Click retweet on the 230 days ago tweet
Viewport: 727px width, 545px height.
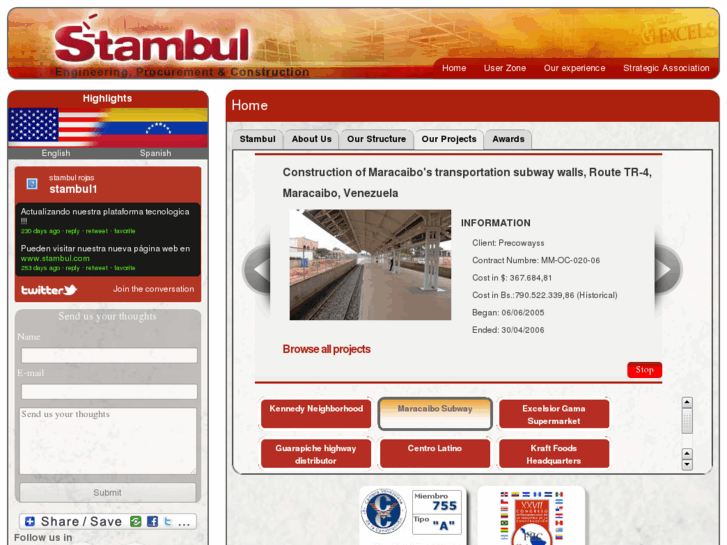tap(96, 231)
